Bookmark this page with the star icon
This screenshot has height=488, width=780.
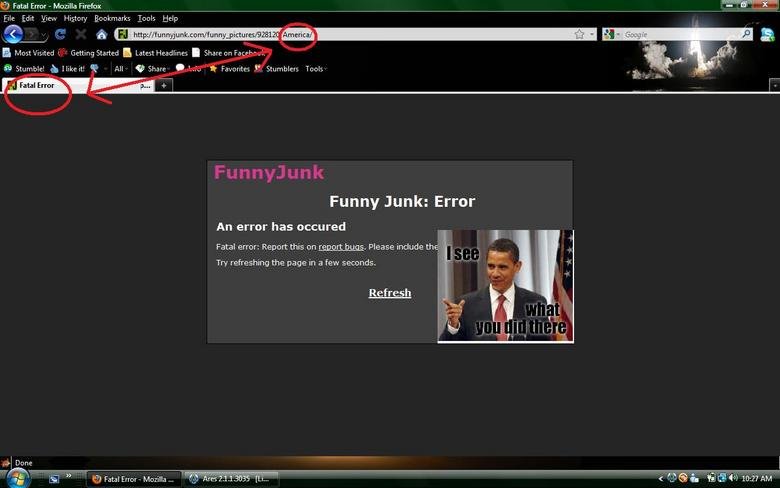coord(579,34)
